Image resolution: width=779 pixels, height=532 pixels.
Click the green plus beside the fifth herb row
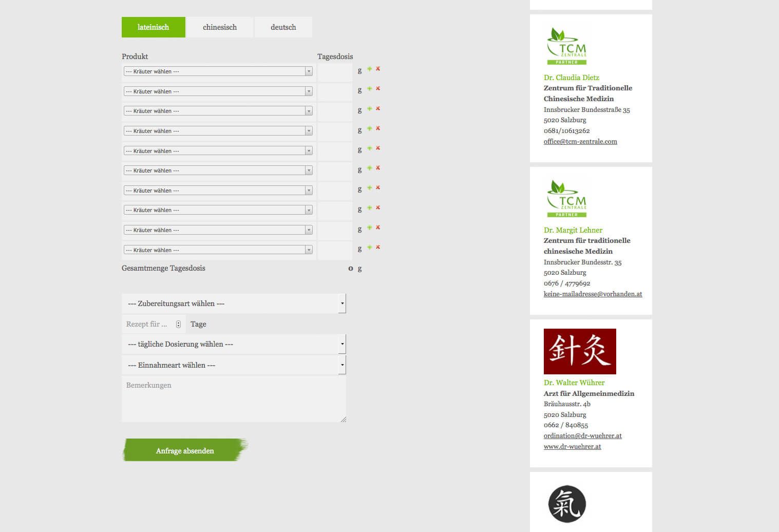coord(369,149)
